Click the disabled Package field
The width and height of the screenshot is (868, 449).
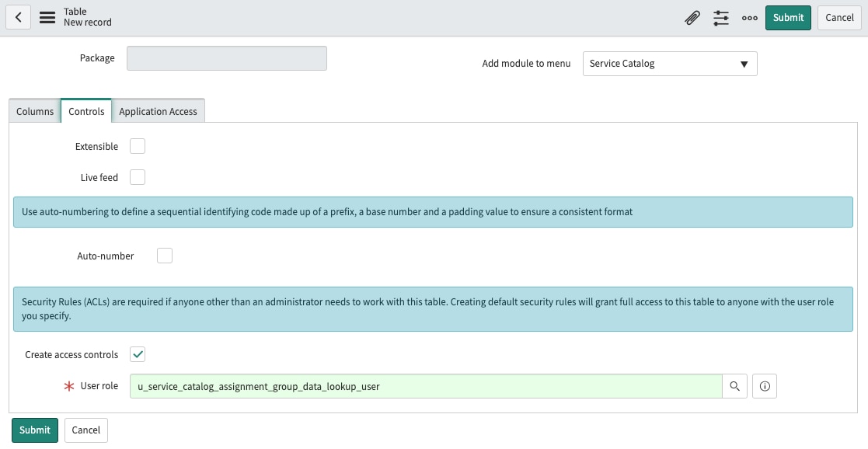[226, 58]
